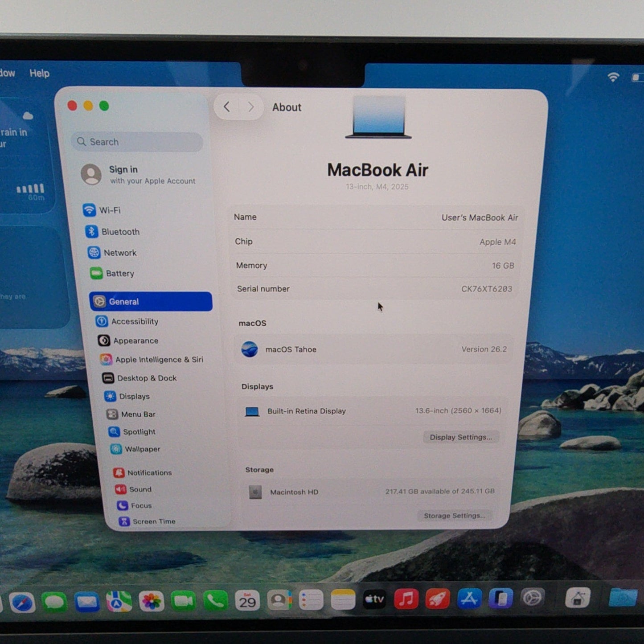644x644 pixels.
Task: Click the MacBook Air image at the top
Action: [378, 117]
